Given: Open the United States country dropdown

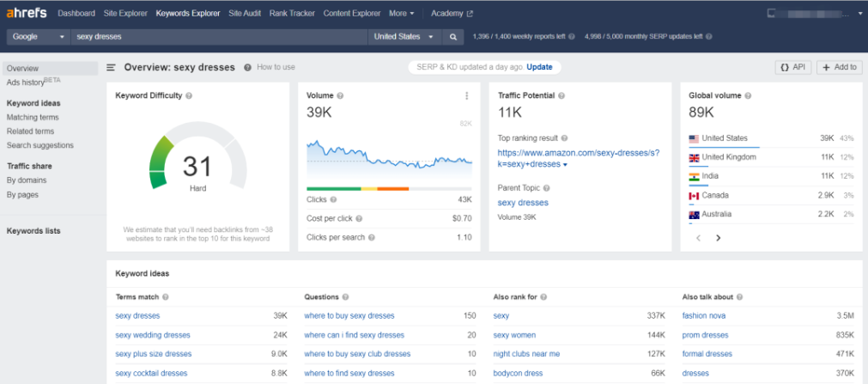Looking at the screenshot, I should pos(404,37).
